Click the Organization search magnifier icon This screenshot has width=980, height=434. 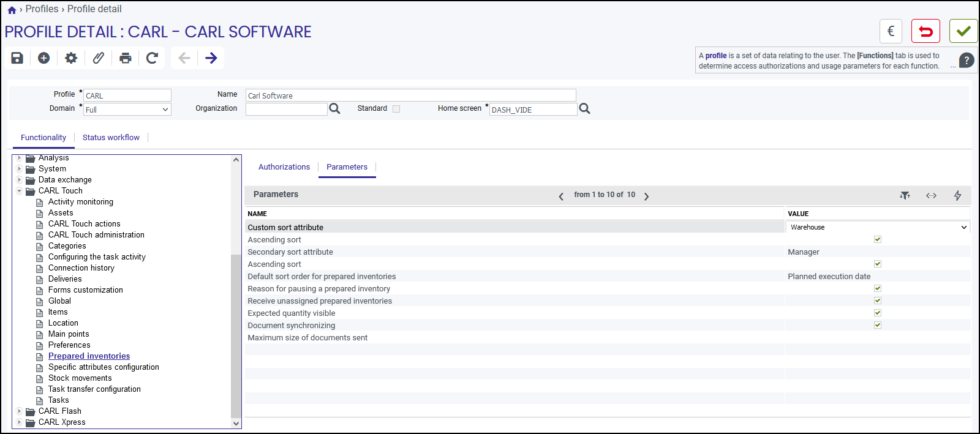pyautogui.click(x=334, y=108)
